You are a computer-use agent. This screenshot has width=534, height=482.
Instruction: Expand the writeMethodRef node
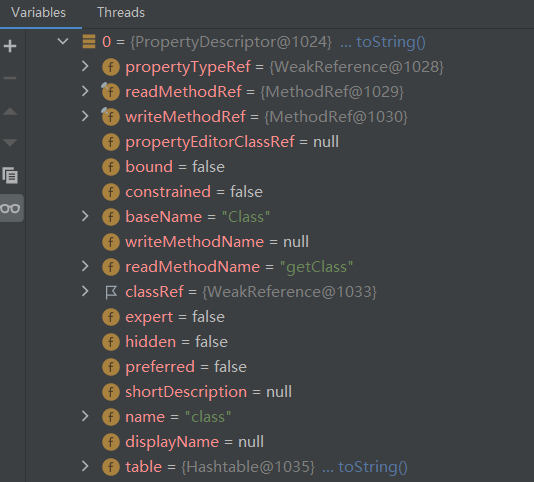[85, 116]
